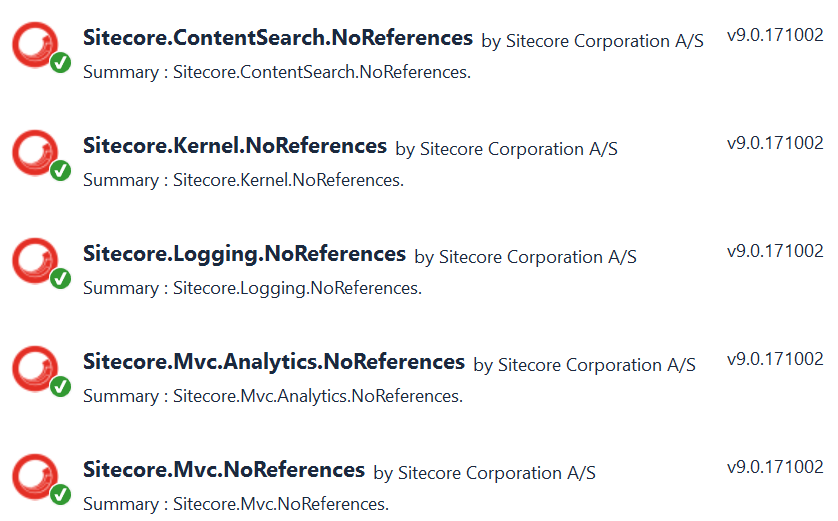
Task: Click version v9.0.171002 of Sitecore.Mvc package
Action: [x=775, y=467]
